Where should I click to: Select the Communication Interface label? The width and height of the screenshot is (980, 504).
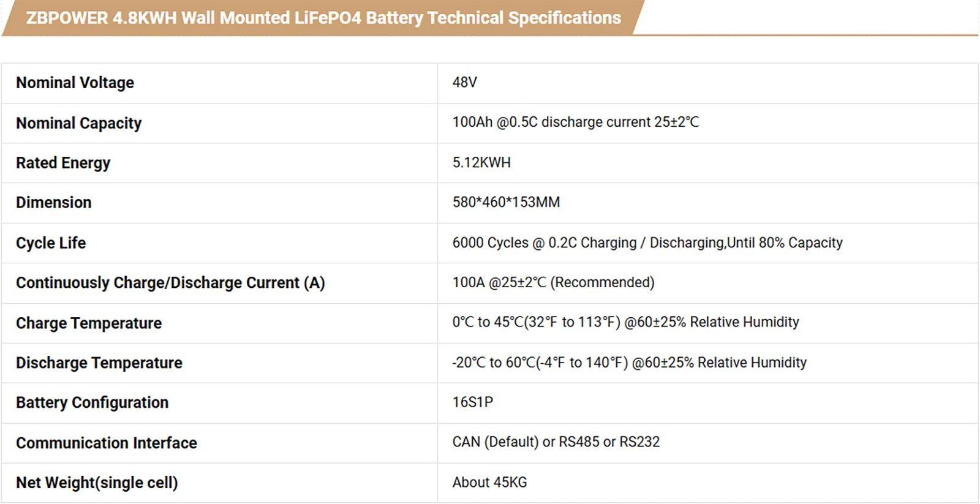[107, 443]
